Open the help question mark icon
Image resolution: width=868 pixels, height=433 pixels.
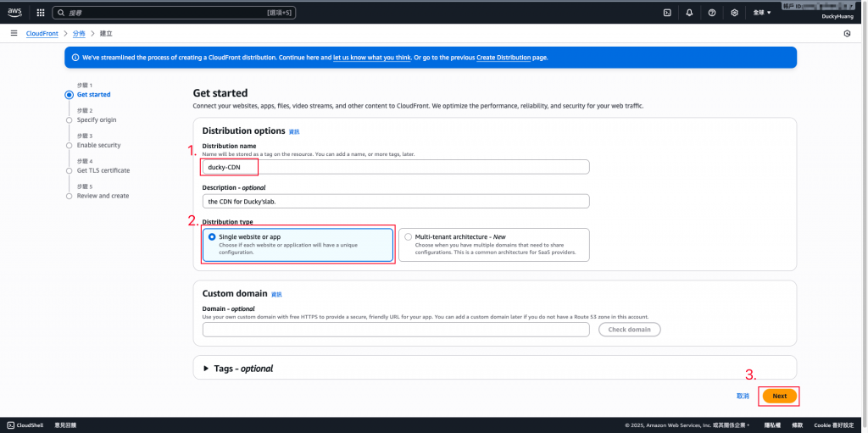tap(712, 12)
